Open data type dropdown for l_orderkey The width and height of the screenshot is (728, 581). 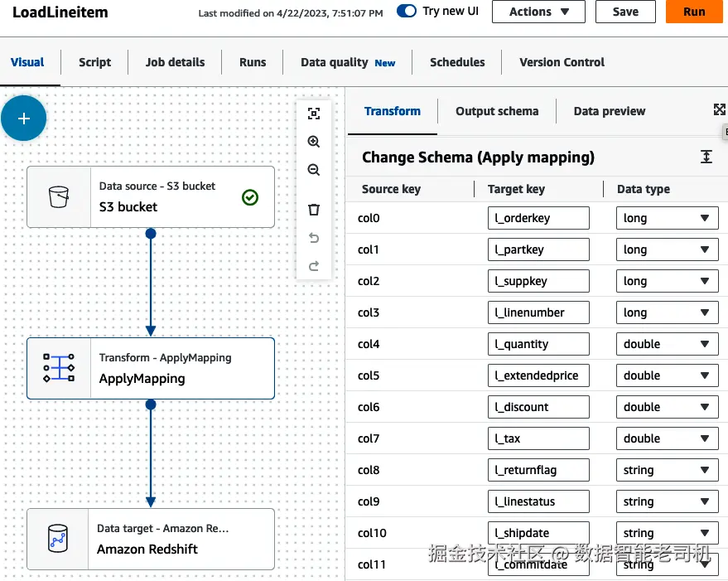pos(668,218)
